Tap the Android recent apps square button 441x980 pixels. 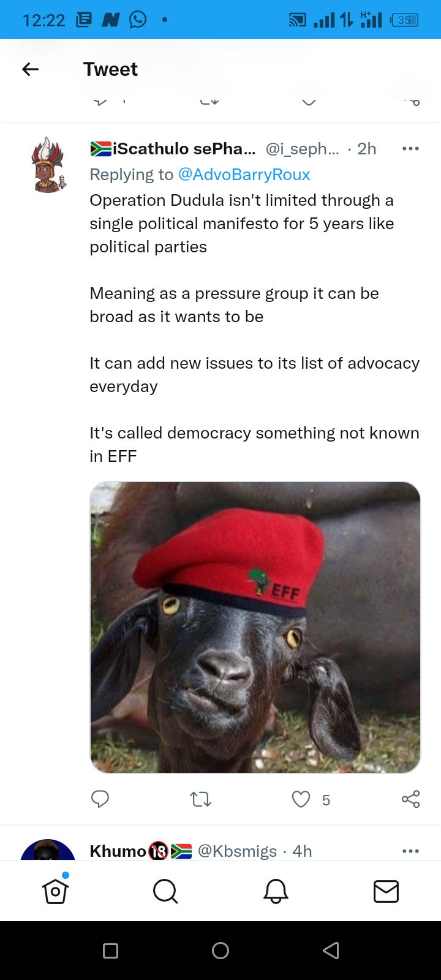[x=110, y=951]
